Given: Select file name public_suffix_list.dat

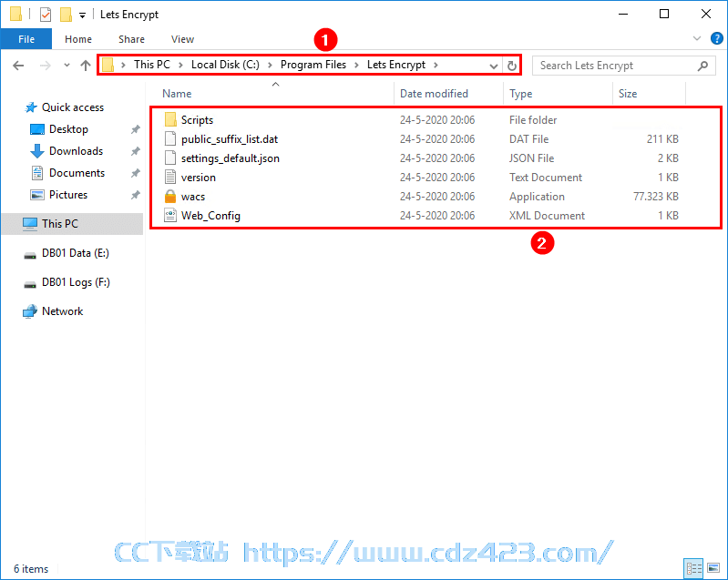Looking at the screenshot, I should click(x=230, y=139).
